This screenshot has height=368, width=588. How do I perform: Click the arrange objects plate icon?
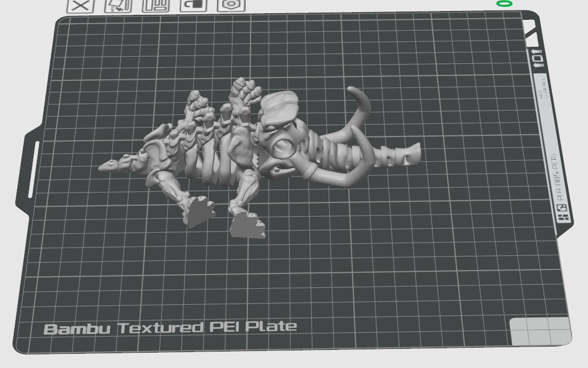[x=156, y=6]
